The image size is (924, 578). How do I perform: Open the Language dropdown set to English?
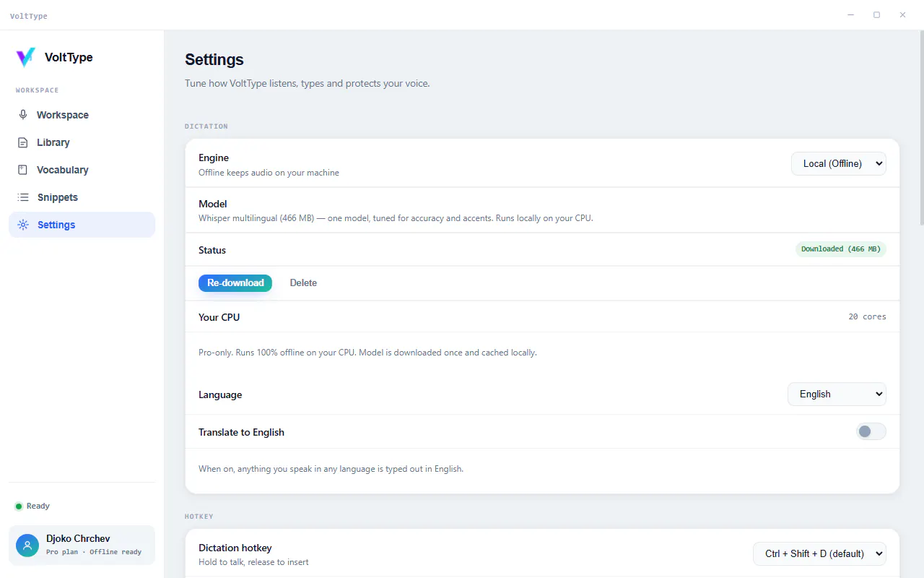tap(837, 394)
